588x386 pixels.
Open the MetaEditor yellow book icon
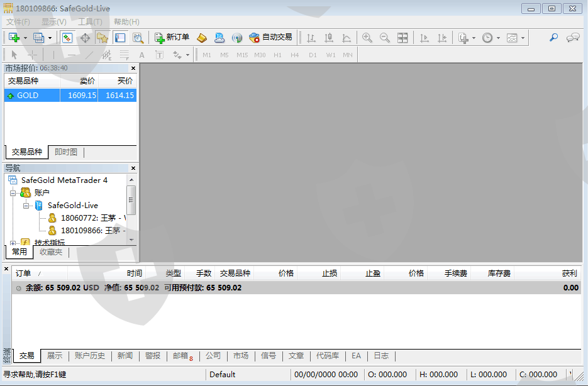(202, 38)
